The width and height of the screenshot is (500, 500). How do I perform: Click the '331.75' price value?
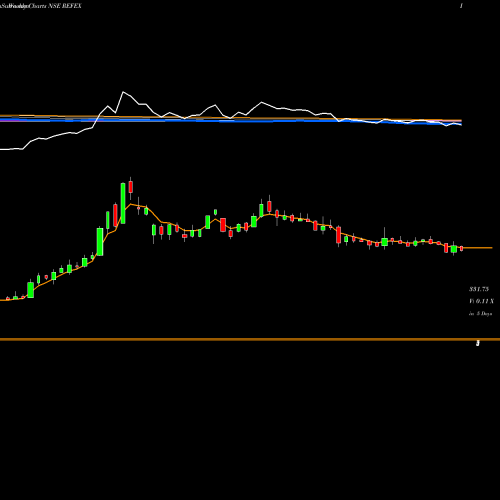tap(479, 289)
